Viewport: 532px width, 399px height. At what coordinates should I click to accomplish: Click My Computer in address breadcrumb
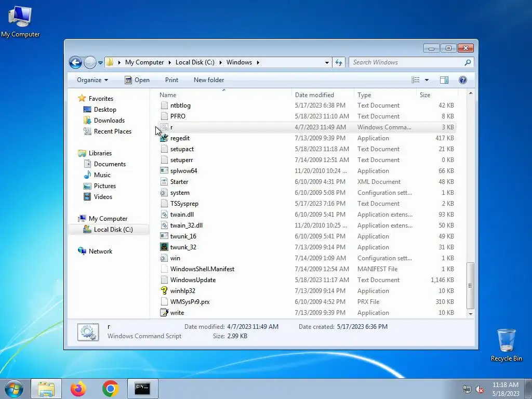point(144,62)
